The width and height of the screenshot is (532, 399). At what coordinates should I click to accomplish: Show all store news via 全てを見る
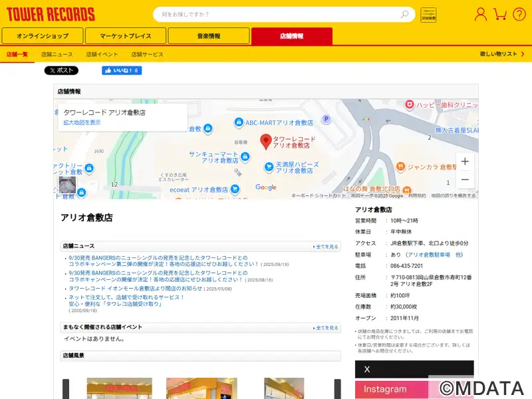pos(327,247)
